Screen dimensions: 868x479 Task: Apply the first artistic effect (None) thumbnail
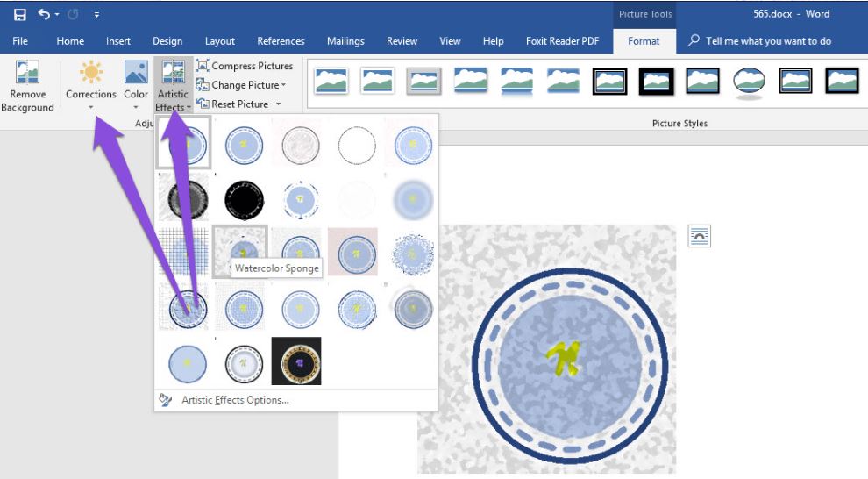click(184, 143)
